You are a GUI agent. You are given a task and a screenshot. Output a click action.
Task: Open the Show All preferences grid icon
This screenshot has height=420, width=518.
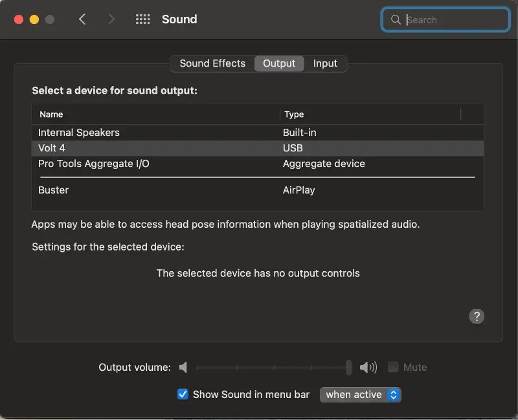[142, 19]
